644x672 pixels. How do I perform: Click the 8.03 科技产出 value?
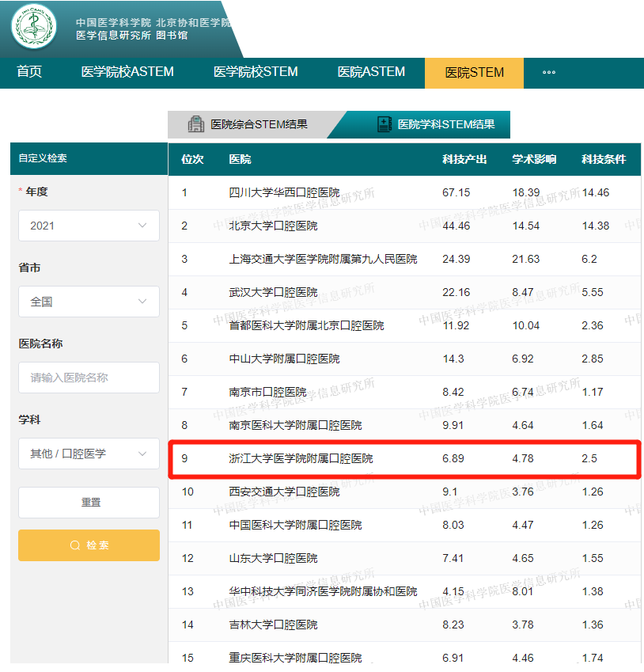(x=453, y=525)
